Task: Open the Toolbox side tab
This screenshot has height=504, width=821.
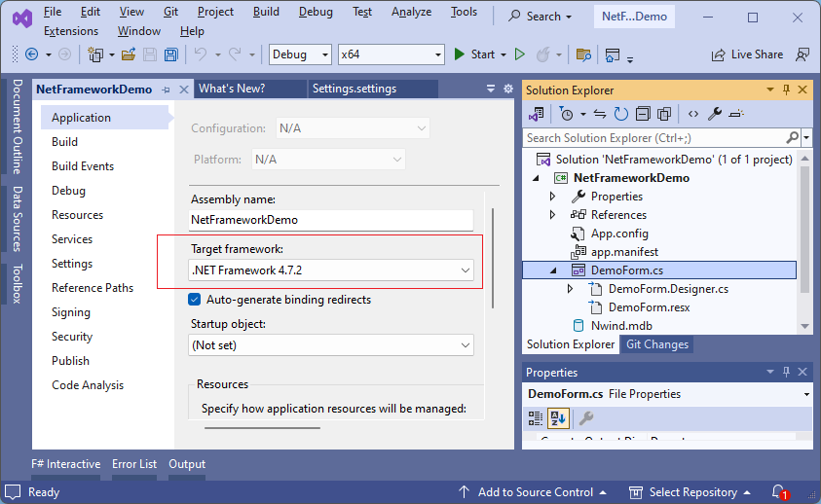Action: click(x=18, y=284)
